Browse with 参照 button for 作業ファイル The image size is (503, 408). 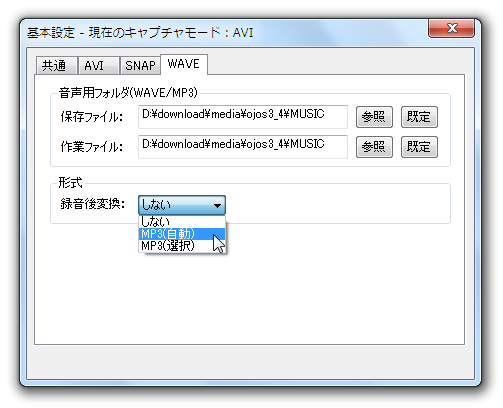tap(374, 147)
